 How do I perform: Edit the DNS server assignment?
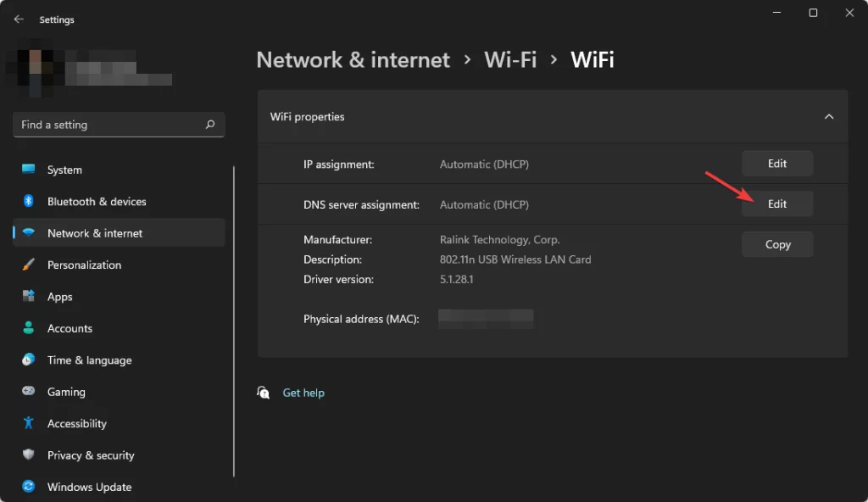[776, 204]
